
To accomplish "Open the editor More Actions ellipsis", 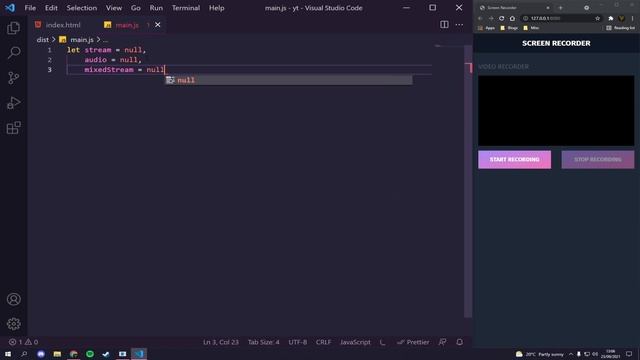I will pyautogui.click(x=459, y=25).
